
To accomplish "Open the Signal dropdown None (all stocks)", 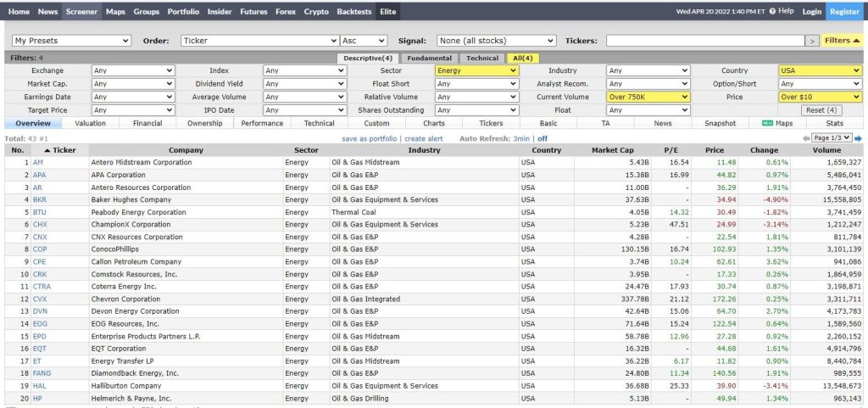I will click(x=497, y=41).
